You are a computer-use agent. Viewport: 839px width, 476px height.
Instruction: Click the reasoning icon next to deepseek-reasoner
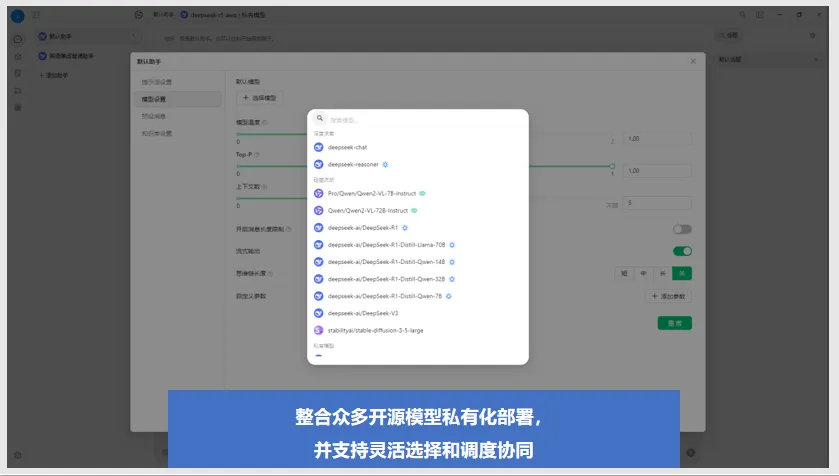click(385, 164)
